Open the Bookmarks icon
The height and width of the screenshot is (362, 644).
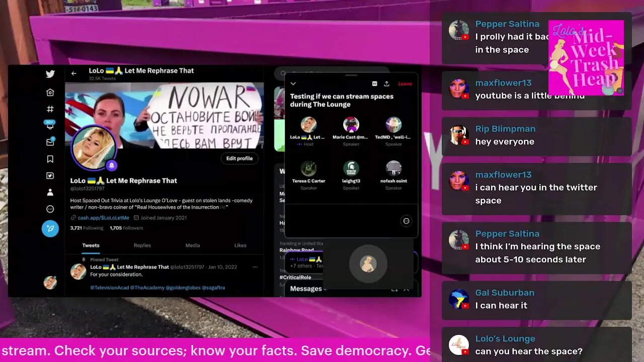pos(50,159)
